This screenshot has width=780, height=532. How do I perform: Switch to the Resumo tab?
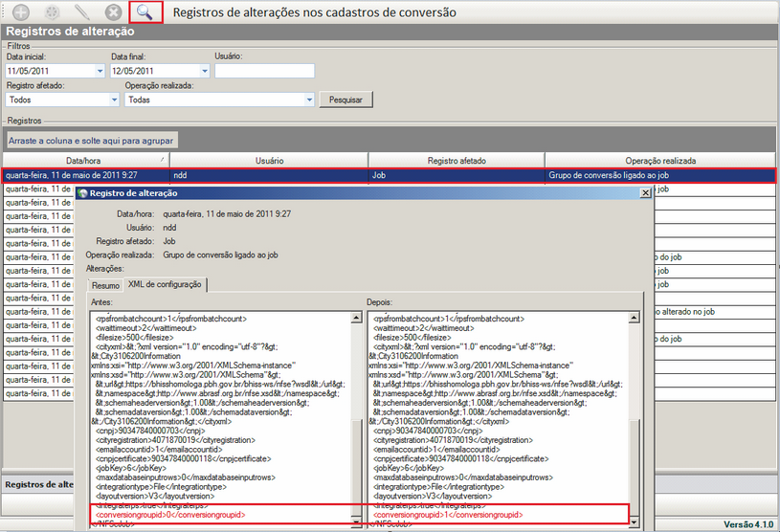[x=105, y=285]
